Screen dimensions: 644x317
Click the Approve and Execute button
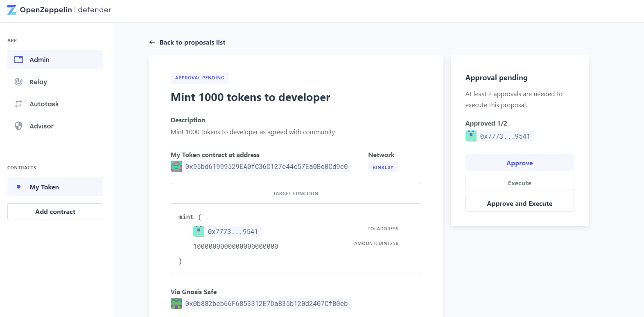tap(520, 203)
